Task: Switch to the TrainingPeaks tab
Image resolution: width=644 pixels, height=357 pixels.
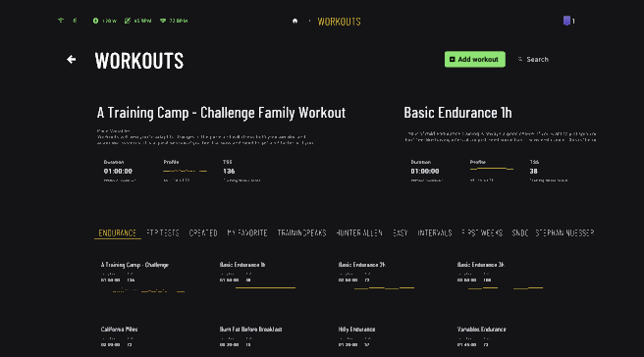Action: pos(302,233)
